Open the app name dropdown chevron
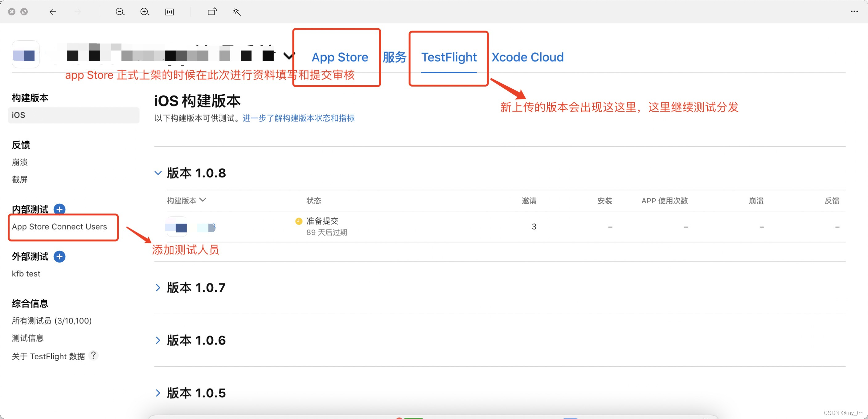The image size is (868, 419). click(289, 56)
